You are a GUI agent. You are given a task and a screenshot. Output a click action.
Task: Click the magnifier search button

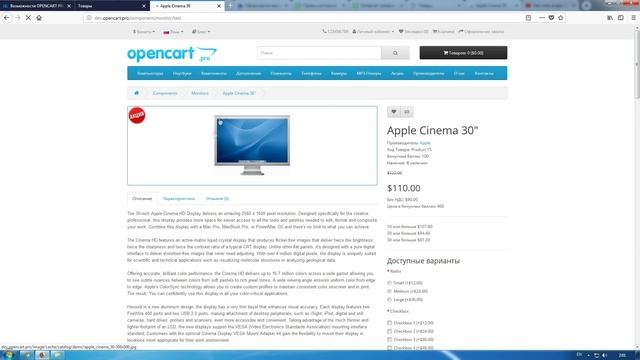[x=395, y=53]
